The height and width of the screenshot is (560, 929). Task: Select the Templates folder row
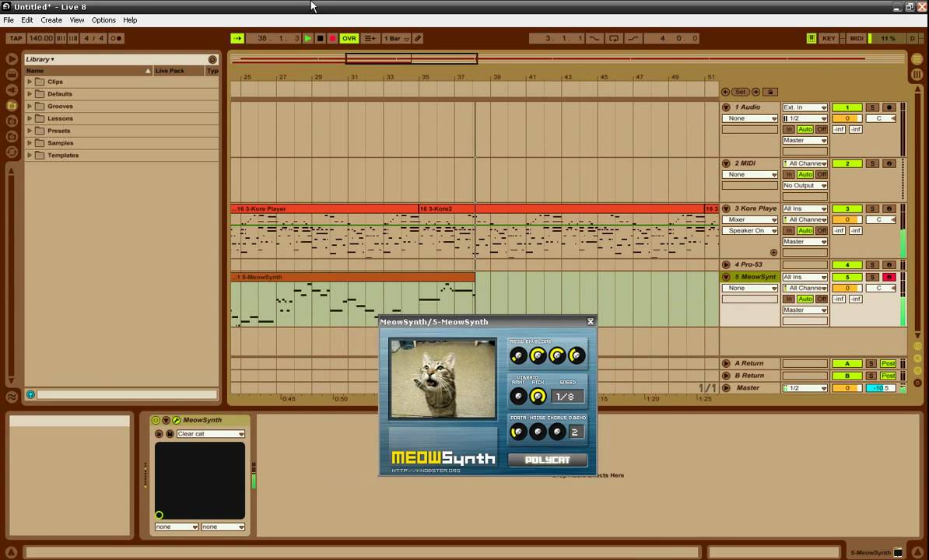point(121,155)
